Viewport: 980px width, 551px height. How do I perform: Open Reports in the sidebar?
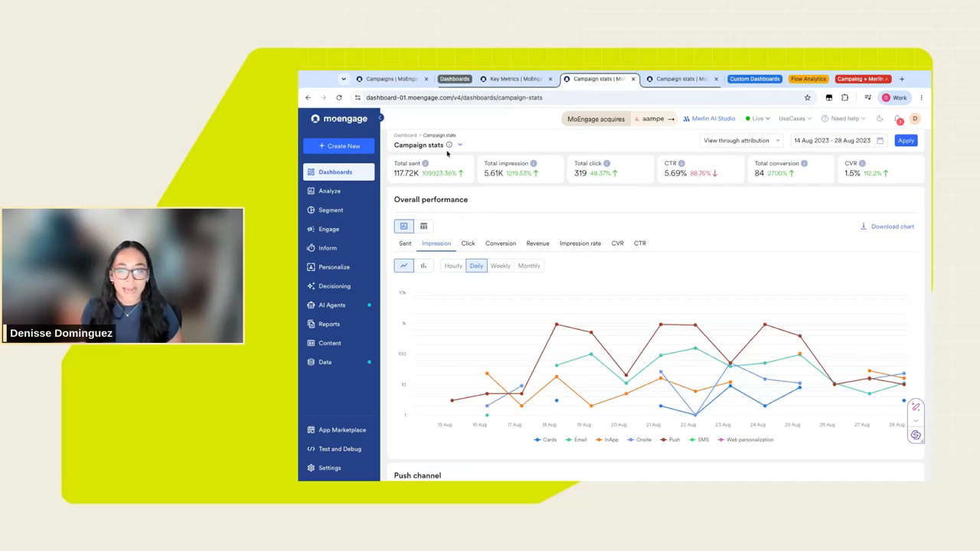[329, 324]
